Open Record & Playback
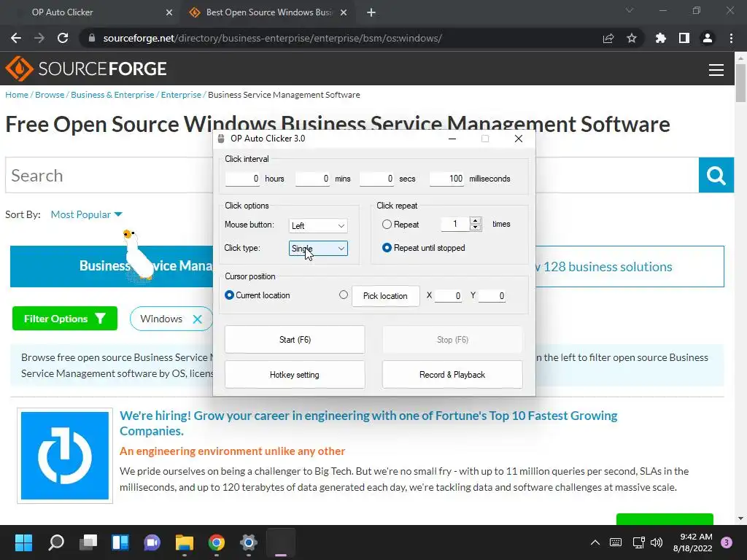This screenshot has width=747, height=560. coord(452,375)
